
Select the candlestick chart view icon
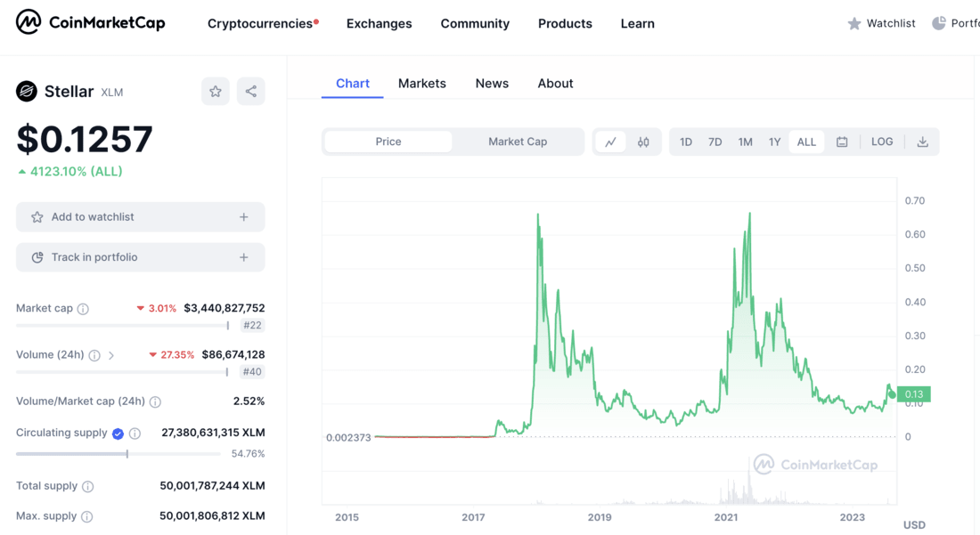[x=643, y=142]
